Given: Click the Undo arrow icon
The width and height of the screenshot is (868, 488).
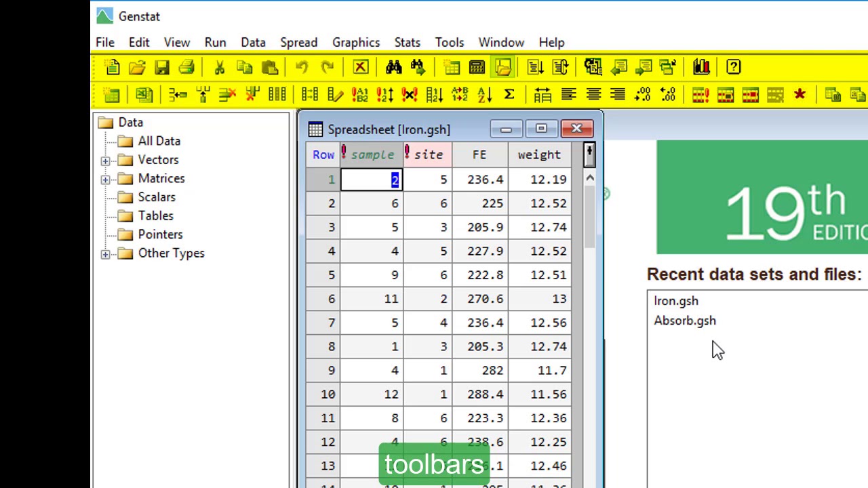Looking at the screenshot, I should point(302,67).
